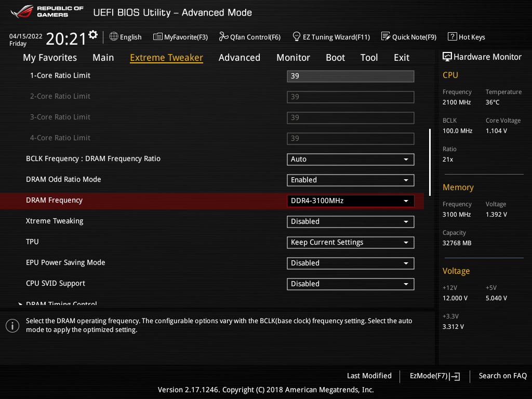Image resolution: width=532 pixels, height=399 pixels.
Task: Click the Core Voltage 1.104 V value
Action: pos(496,130)
